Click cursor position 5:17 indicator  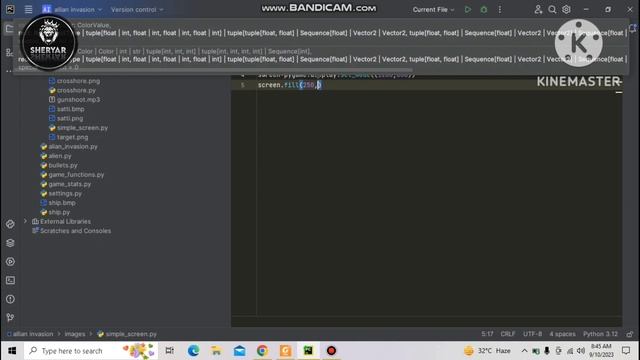[x=487, y=334]
